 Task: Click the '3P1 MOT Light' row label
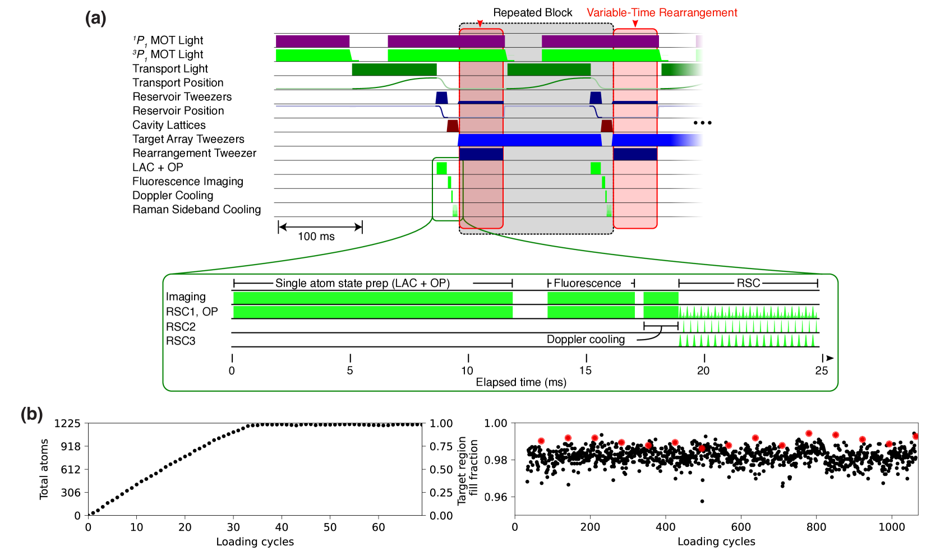[168, 55]
